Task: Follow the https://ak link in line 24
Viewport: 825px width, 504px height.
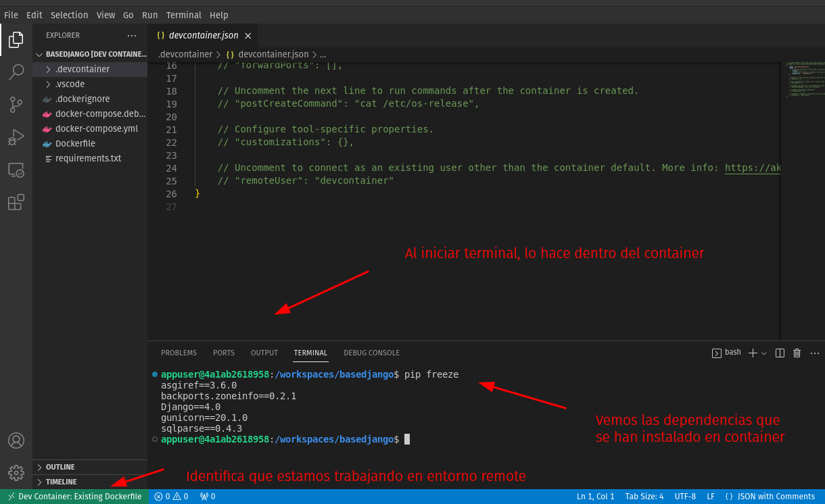Action: tap(753, 168)
